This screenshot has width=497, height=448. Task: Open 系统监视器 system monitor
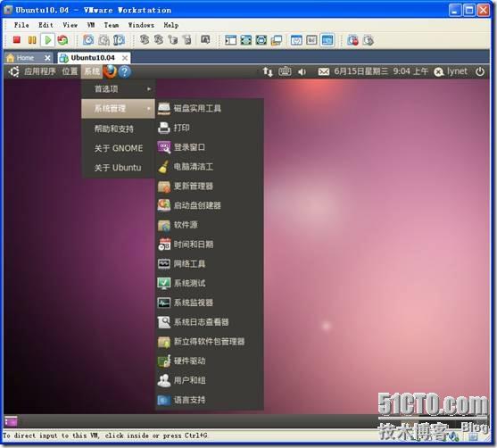point(209,303)
